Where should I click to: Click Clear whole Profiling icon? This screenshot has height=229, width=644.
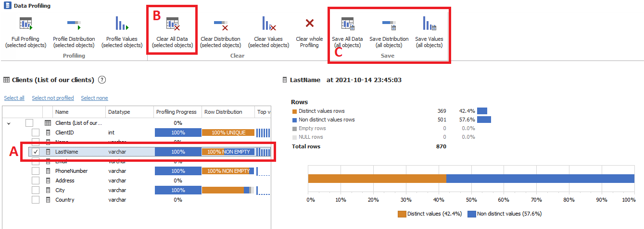pos(309,24)
